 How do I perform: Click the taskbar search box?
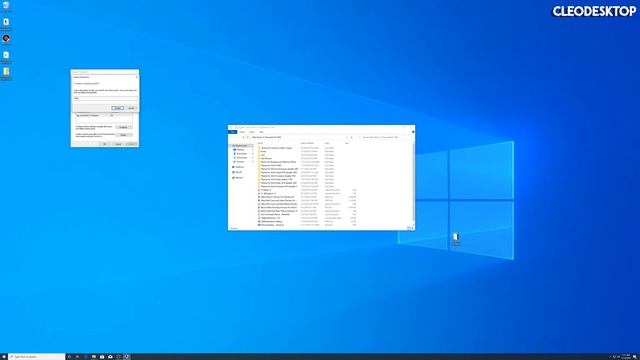(37, 357)
